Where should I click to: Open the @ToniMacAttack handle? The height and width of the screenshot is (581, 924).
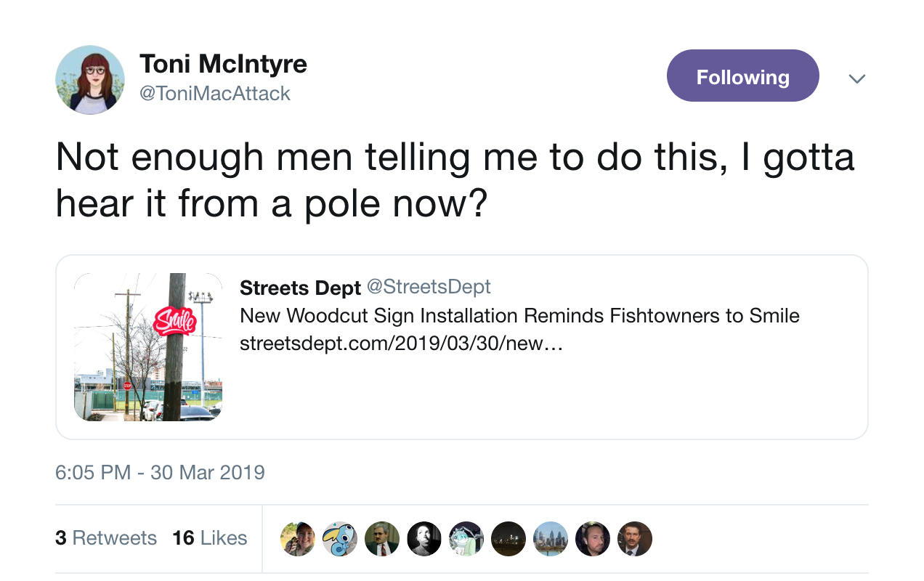(x=214, y=94)
